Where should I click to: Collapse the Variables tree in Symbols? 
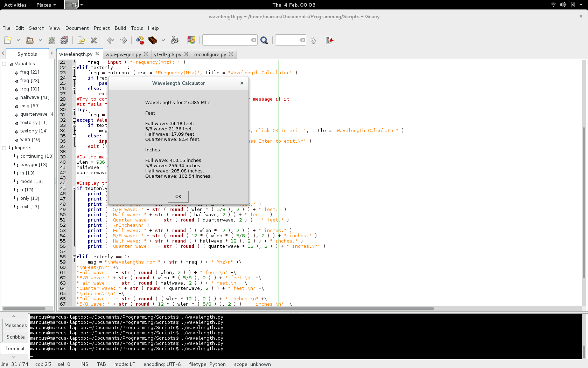point(4,64)
